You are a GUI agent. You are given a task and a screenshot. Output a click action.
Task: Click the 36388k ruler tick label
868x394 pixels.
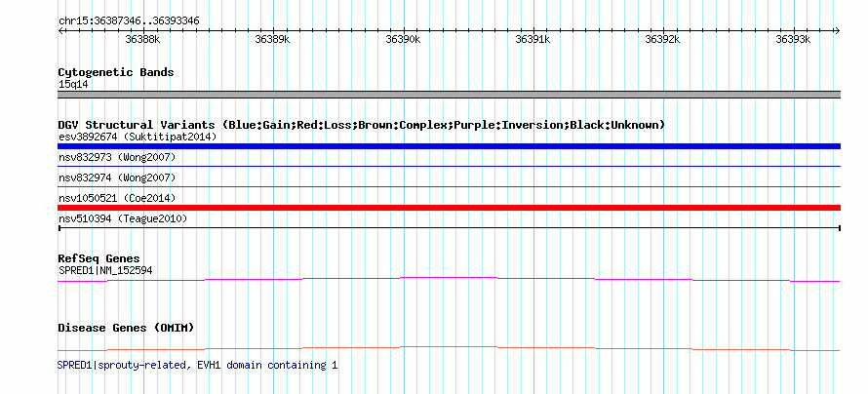pos(142,40)
